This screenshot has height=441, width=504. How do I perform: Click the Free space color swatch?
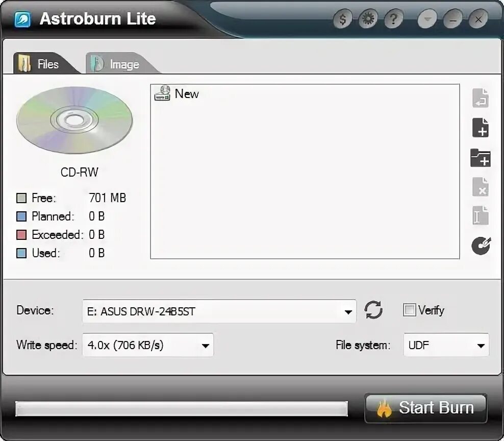click(21, 198)
